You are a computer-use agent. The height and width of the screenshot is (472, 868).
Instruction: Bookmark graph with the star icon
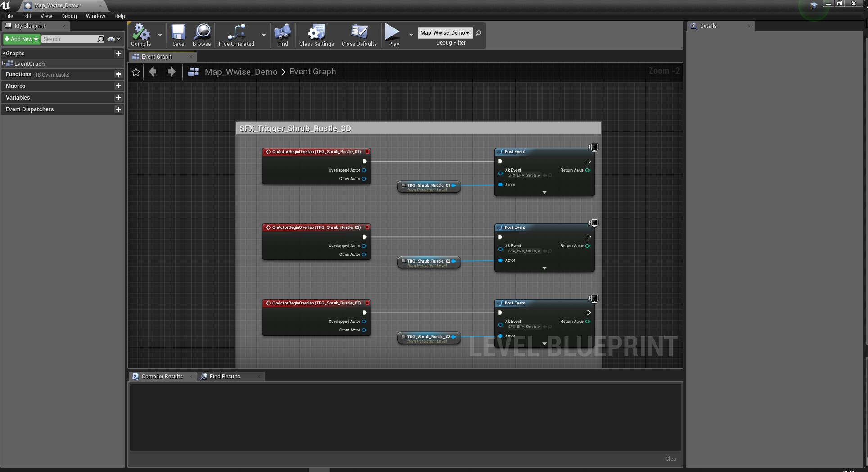tap(136, 72)
